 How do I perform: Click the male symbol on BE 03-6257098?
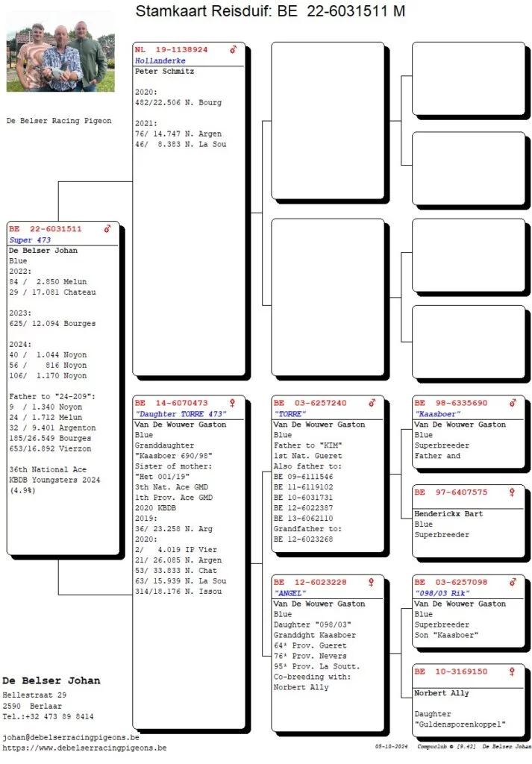513,582
